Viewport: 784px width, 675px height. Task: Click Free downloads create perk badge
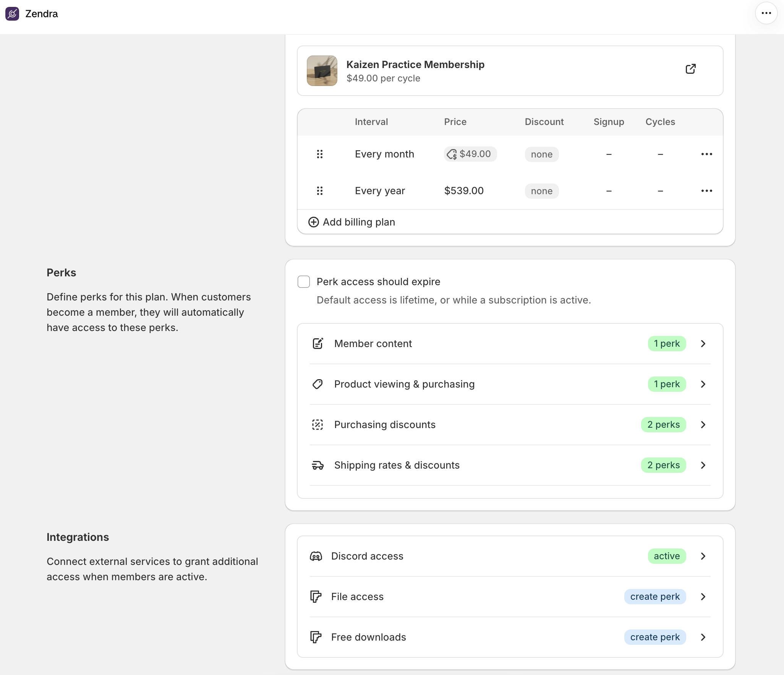pyautogui.click(x=655, y=637)
